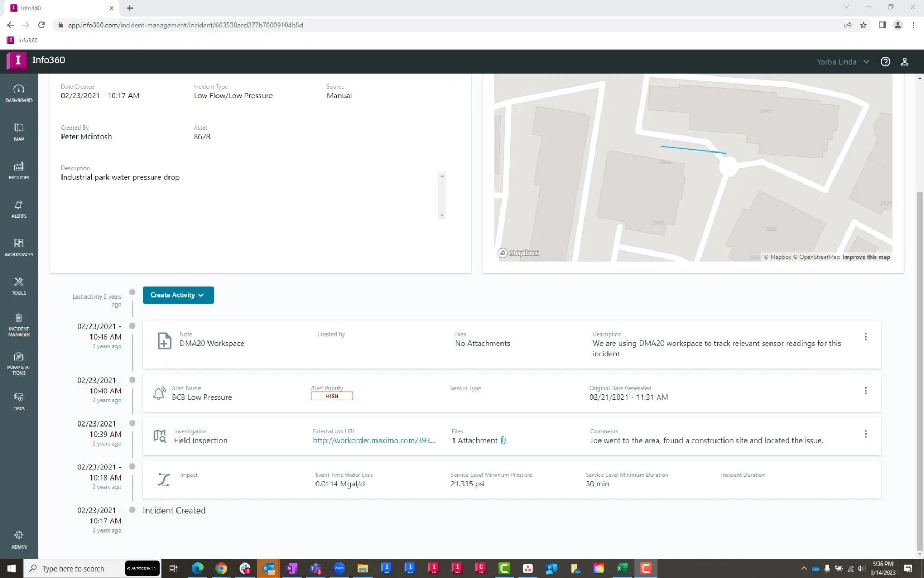Screen dimensions: 924x578
Task: Expand the Yorba Linda organization dropdown
Action: pos(843,62)
